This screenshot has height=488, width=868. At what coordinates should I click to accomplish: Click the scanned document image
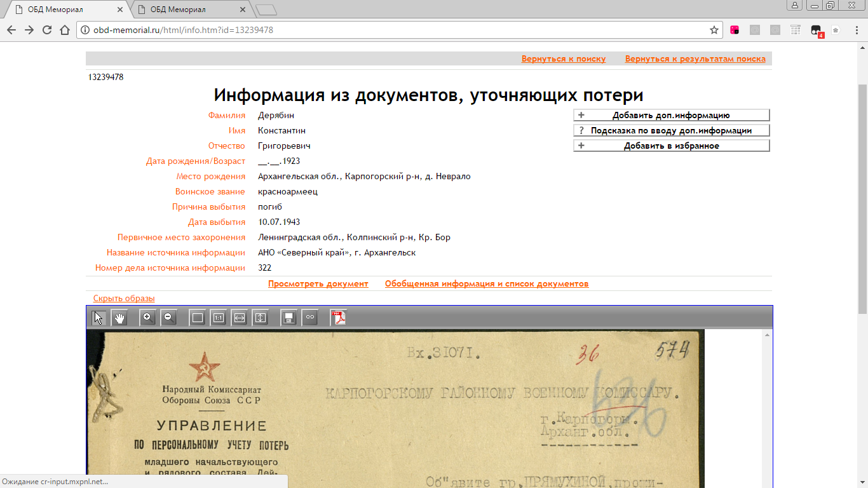coord(395,409)
